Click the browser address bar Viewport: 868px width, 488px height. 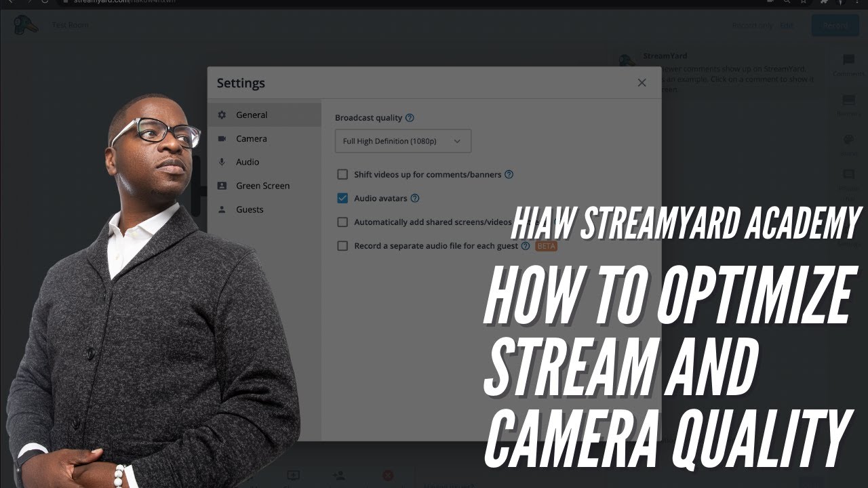[x=407, y=2]
